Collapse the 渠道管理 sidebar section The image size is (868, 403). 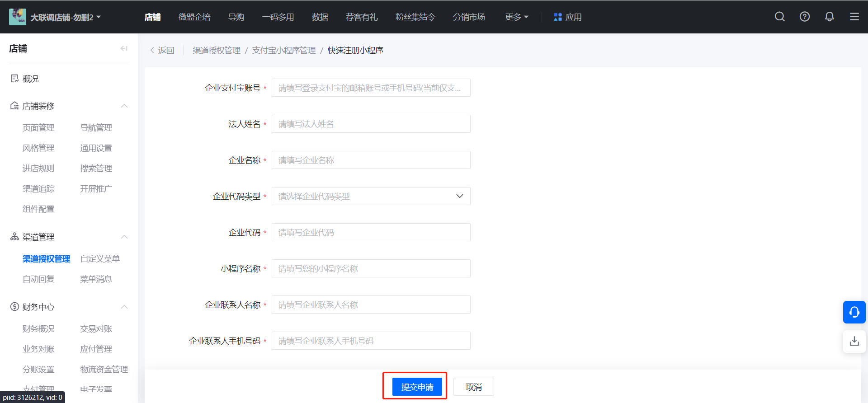click(124, 237)
